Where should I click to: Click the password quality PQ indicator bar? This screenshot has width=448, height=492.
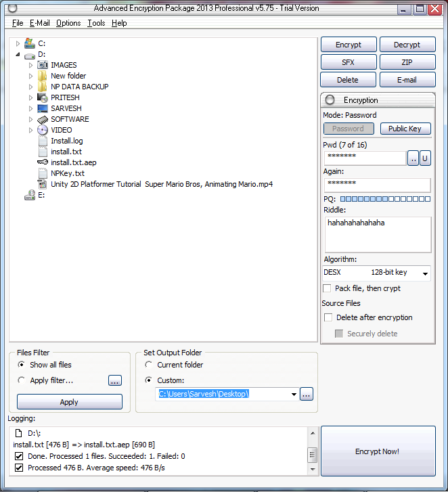[385, 199]
